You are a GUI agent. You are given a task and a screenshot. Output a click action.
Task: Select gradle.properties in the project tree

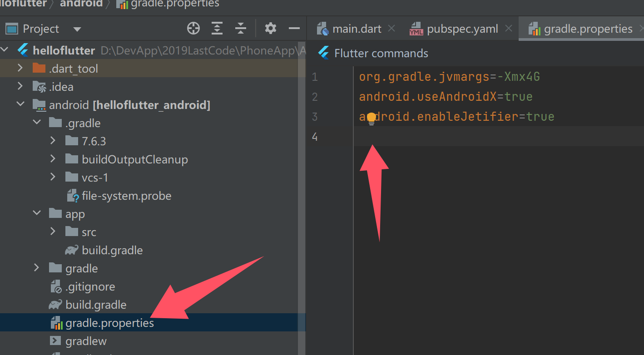[109, 323]
